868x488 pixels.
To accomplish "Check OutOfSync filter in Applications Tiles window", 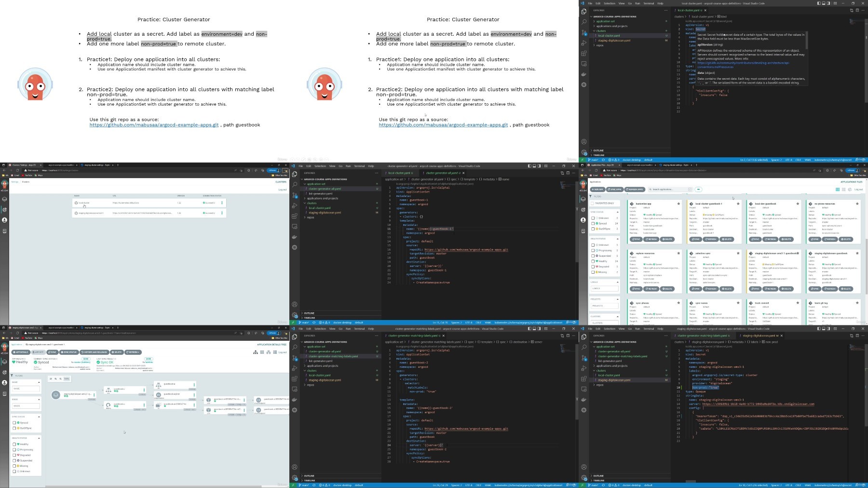I will [593, 229].
